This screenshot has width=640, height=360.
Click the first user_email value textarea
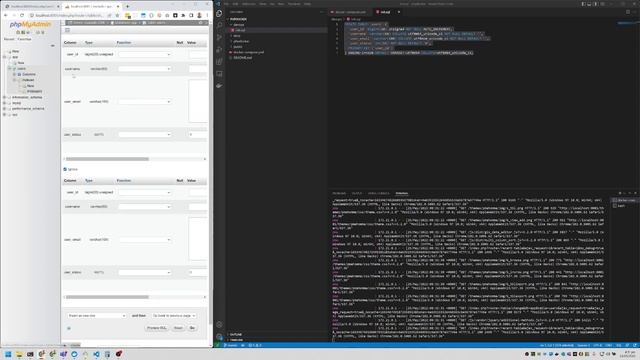coord(198,101)
